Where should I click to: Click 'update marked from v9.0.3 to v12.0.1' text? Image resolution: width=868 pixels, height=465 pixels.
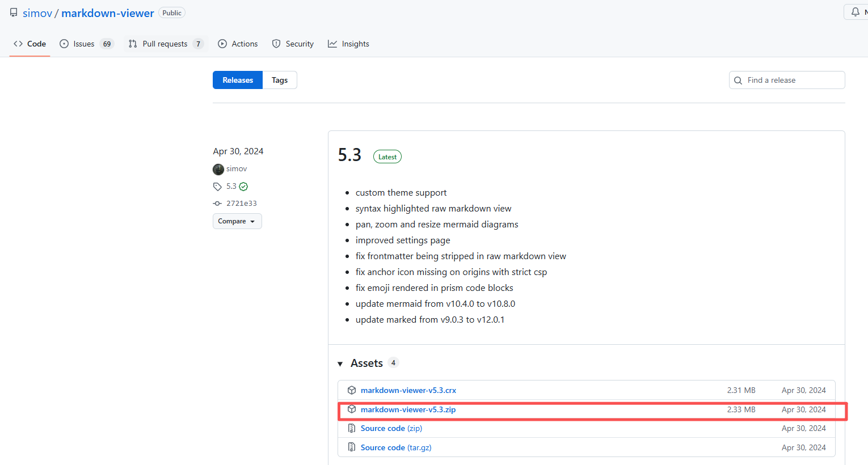[430, 320]
